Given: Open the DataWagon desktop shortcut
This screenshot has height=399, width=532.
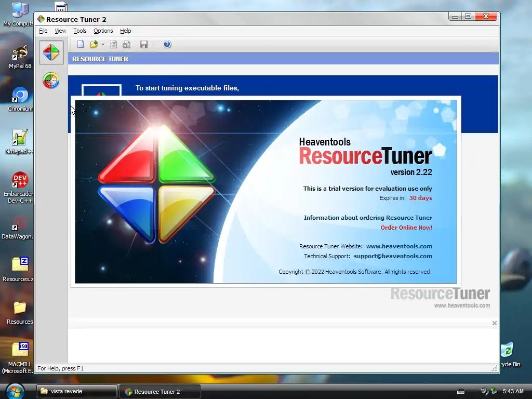Looking at the screenshot, I should click(x=18, y=228).
